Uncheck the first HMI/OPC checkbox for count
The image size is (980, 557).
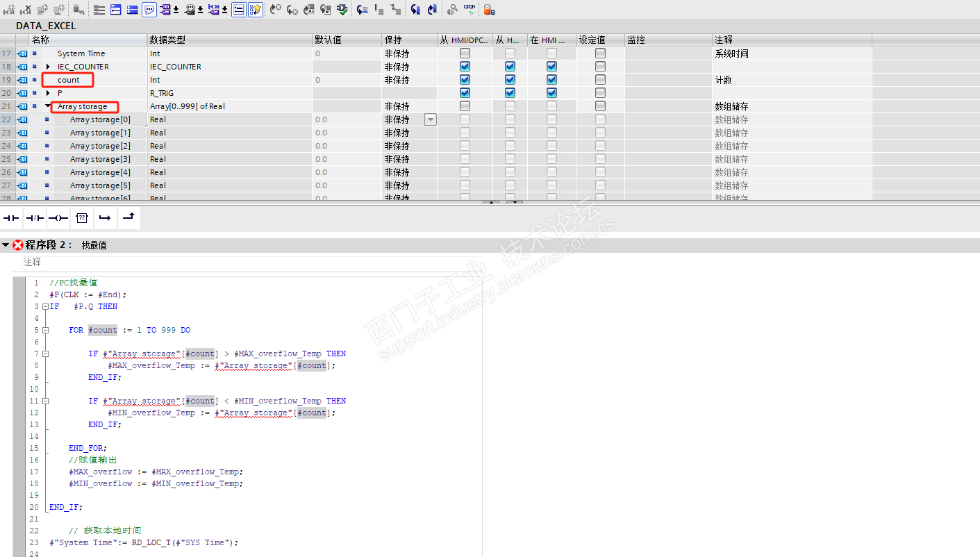465,80
